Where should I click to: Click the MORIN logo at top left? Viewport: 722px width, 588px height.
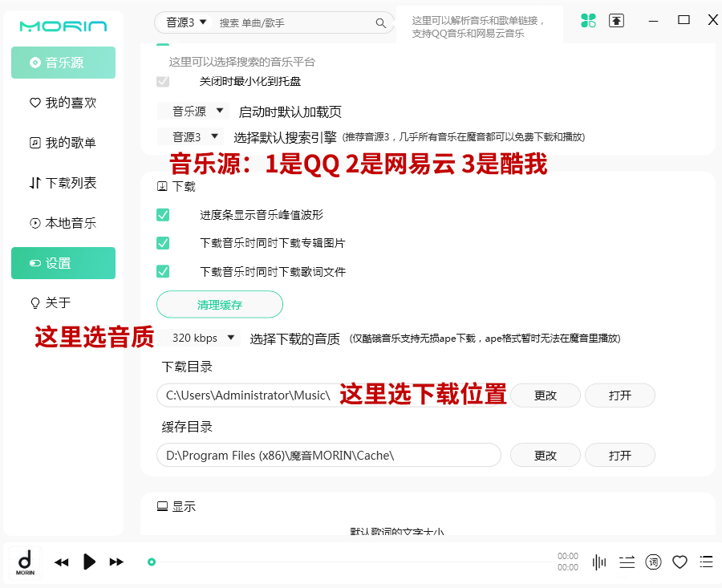63,26
